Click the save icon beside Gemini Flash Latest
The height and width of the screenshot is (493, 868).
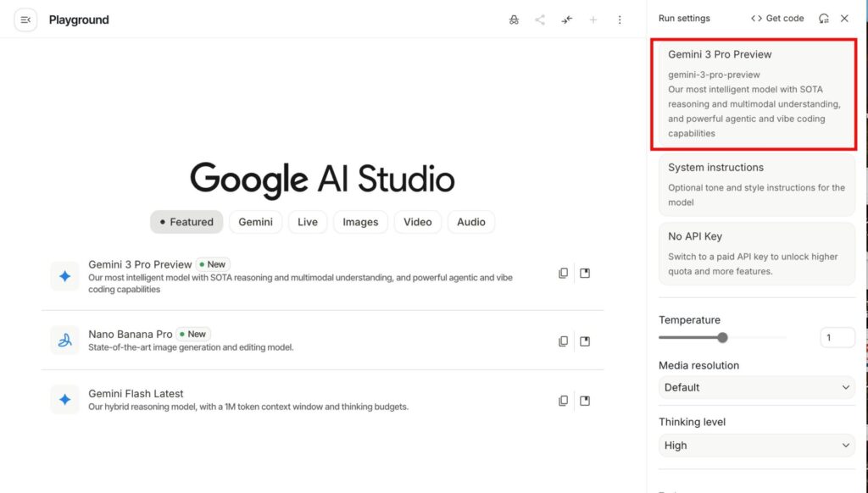coord(585,400)
